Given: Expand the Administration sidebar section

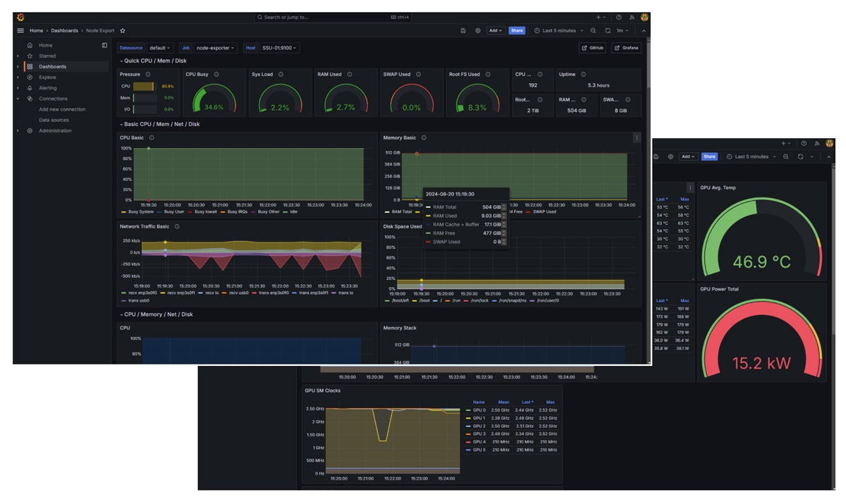Looking at the screenshot, I should click(18, 130).
